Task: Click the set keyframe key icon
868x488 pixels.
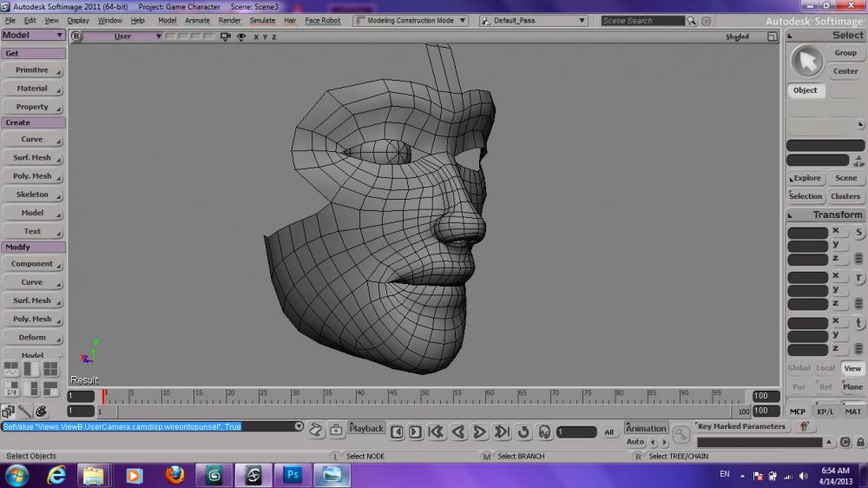Action: 682,432
